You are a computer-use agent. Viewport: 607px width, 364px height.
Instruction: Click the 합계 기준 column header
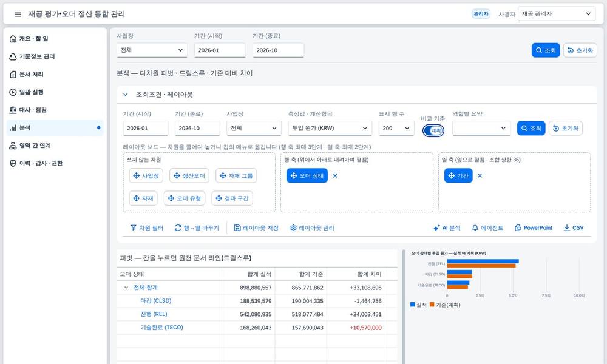(301, 274)
